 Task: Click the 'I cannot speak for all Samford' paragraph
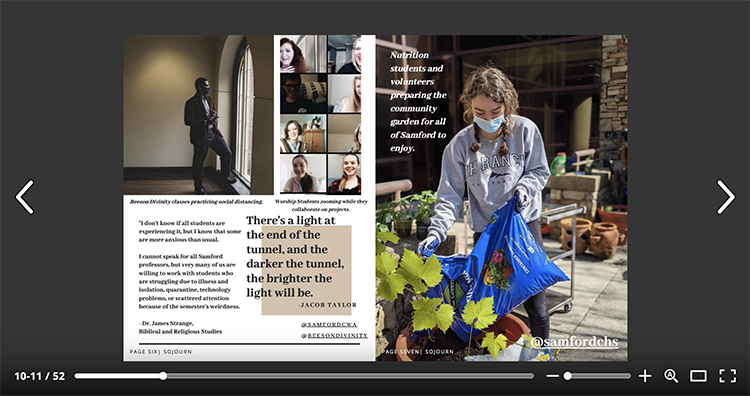click(189, 281)
